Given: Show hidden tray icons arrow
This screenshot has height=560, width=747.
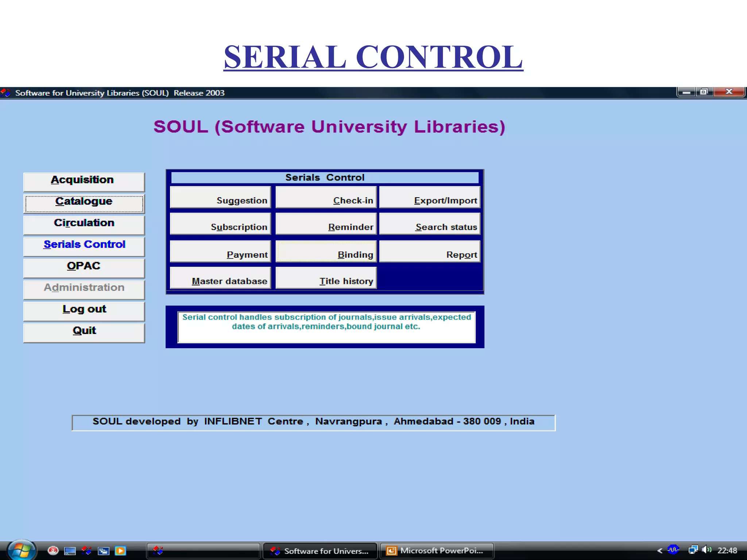Looking at the screenshot, I should point(659,551).
